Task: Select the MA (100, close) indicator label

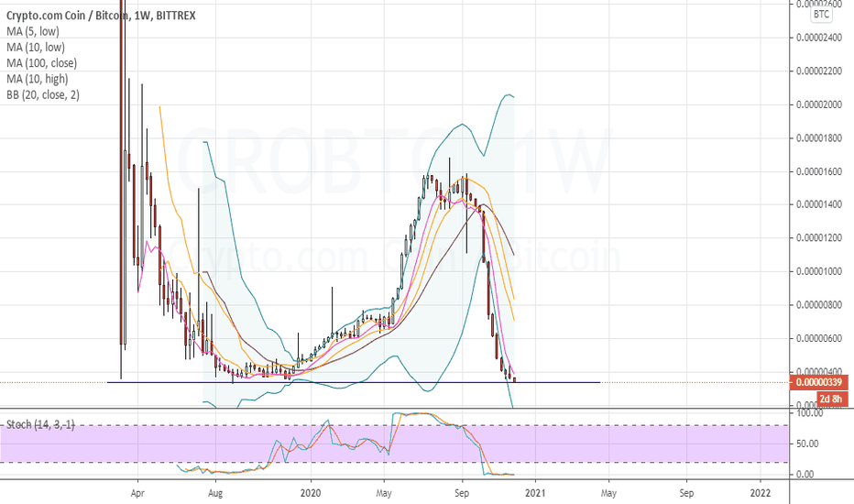Action: (41, 63)
